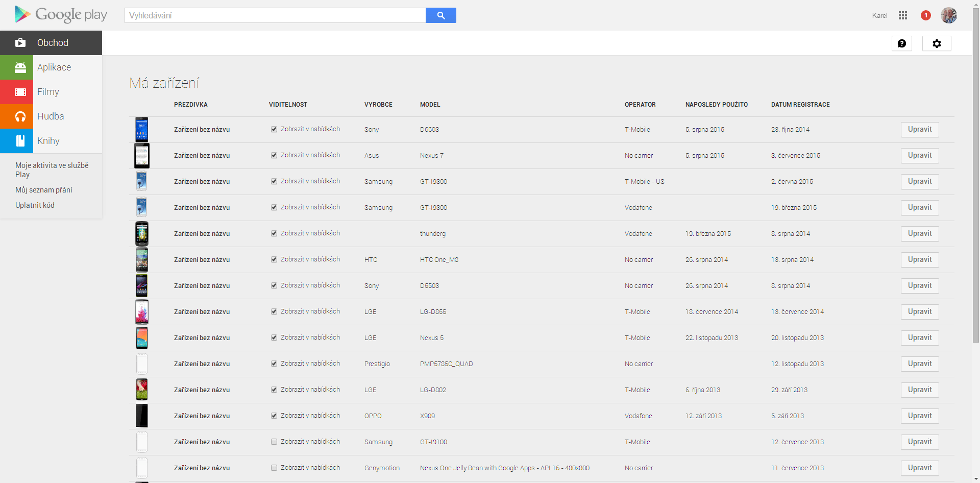980x483 pixels.
Task: Toggle visibility checkbox for HTC One_M8
Action: pos(274,259)
